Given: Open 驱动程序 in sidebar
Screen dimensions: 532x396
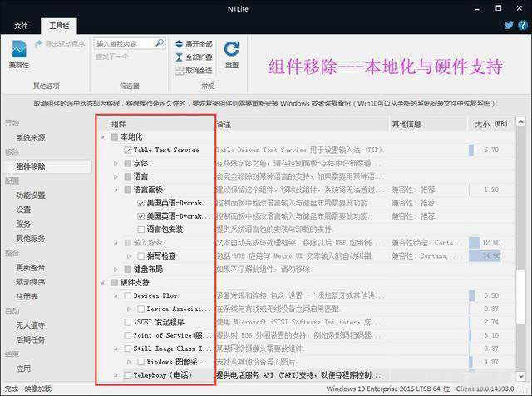Looking at the screenshot, I should 31,282.
